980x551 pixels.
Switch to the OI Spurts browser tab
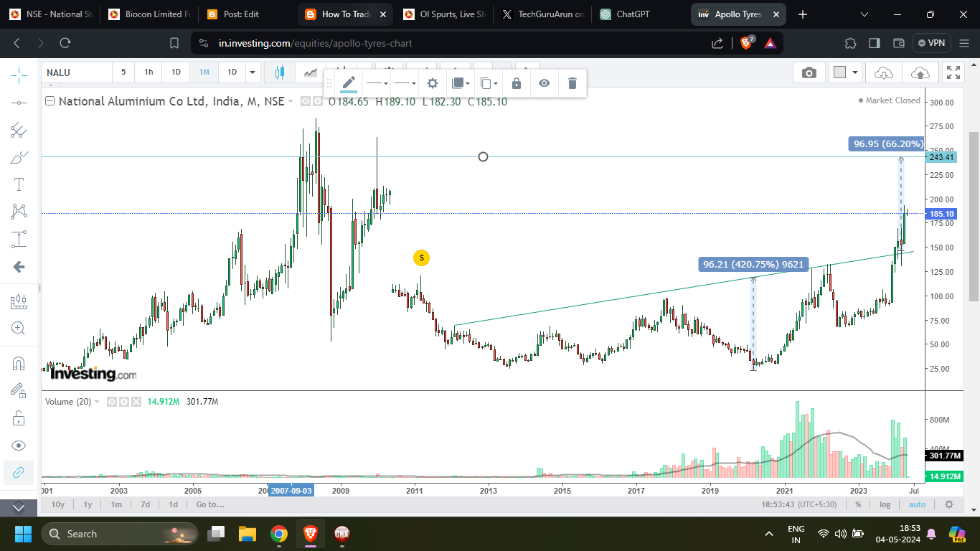coord(443,14)
